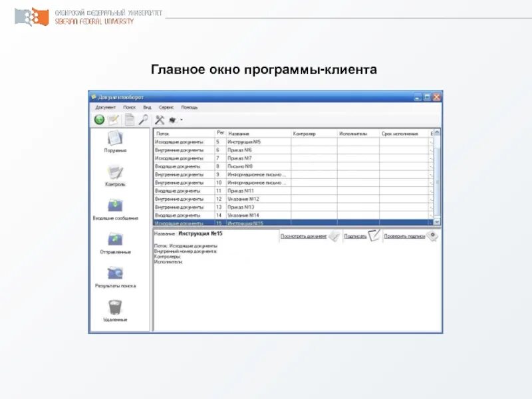Click the document icon beside Посмотреть документ
Image resolution: width=532 pixels, height=399 pixels.
pos(334,236)
